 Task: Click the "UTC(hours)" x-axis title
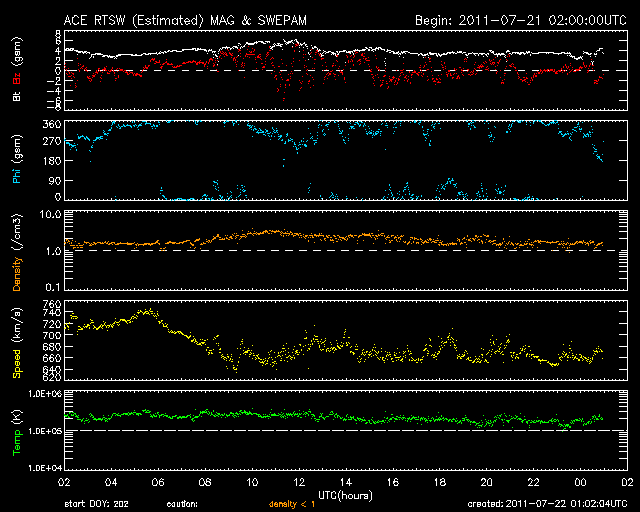345,496
